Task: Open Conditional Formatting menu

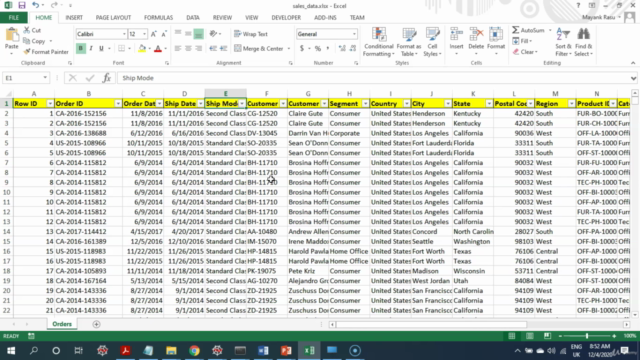Action: (379, 42)
